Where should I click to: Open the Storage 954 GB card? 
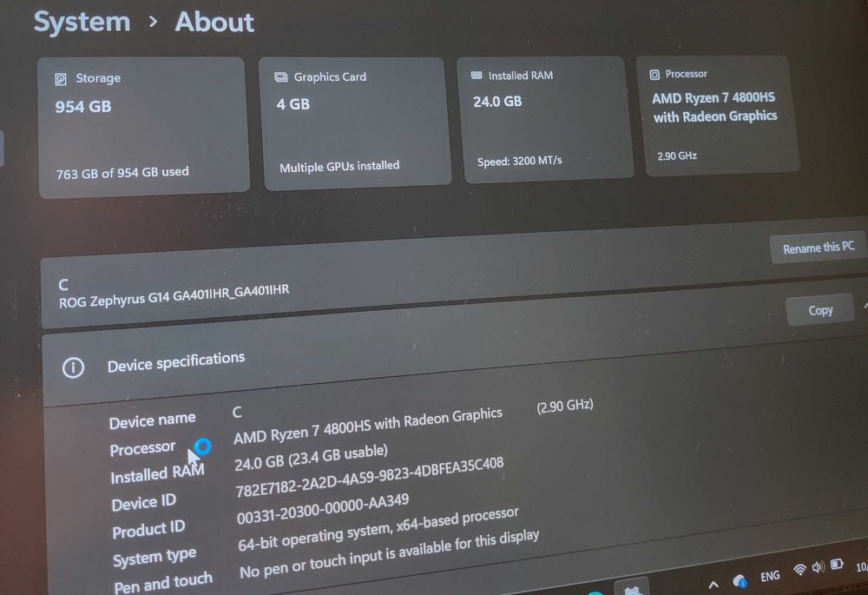(x=143, y=128)
